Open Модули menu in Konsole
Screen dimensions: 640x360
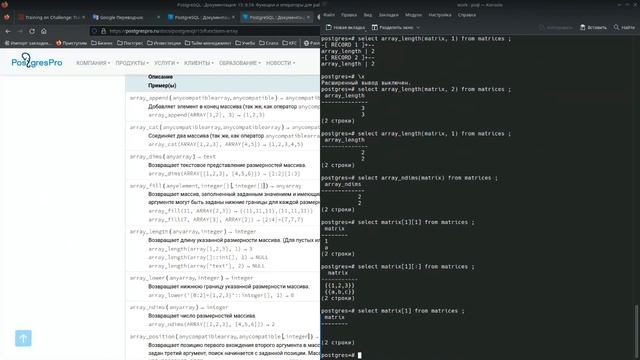click(x=413, y=15)
